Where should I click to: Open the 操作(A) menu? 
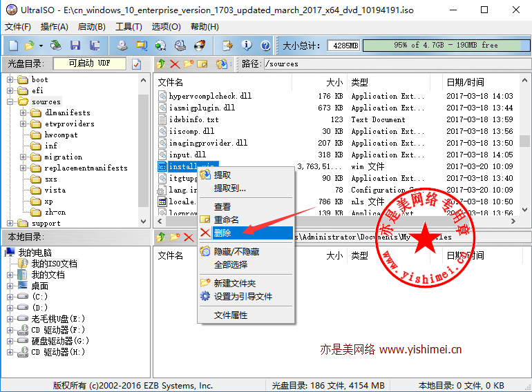pos(55,27)
